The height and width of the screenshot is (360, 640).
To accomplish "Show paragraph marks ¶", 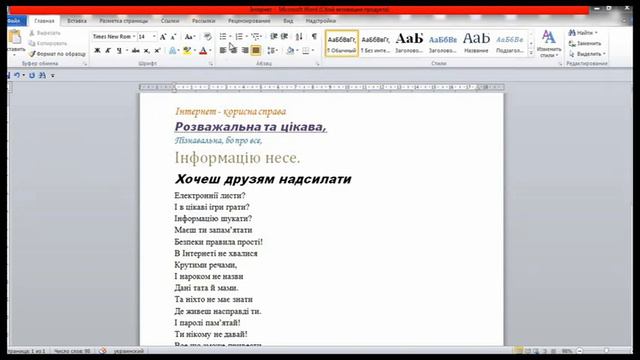I will 314,37.
